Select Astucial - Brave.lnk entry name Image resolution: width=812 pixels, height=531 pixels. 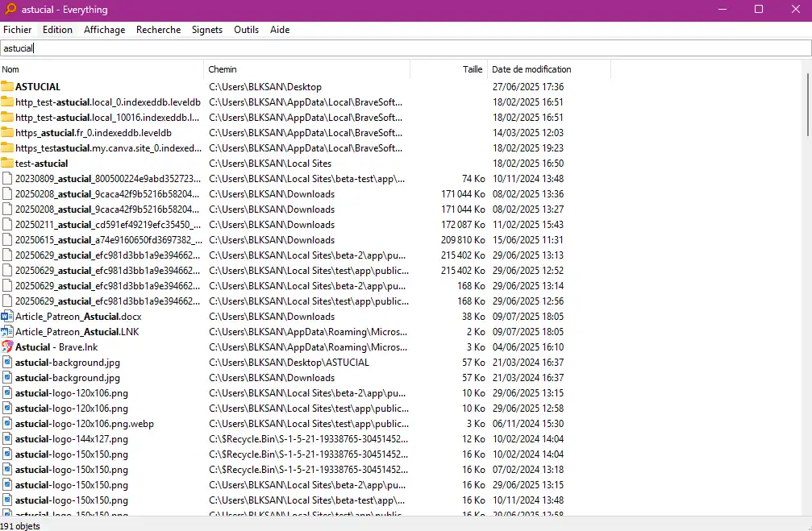(56, 347)
